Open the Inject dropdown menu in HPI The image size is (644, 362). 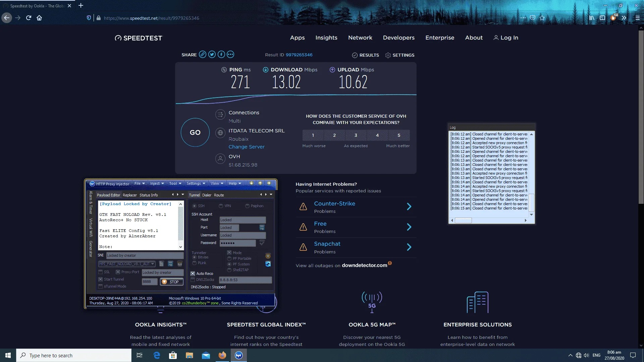coord(157,183)
